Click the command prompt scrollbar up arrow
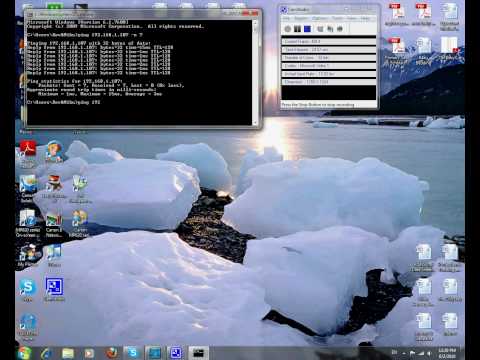 tap(255, 23)
